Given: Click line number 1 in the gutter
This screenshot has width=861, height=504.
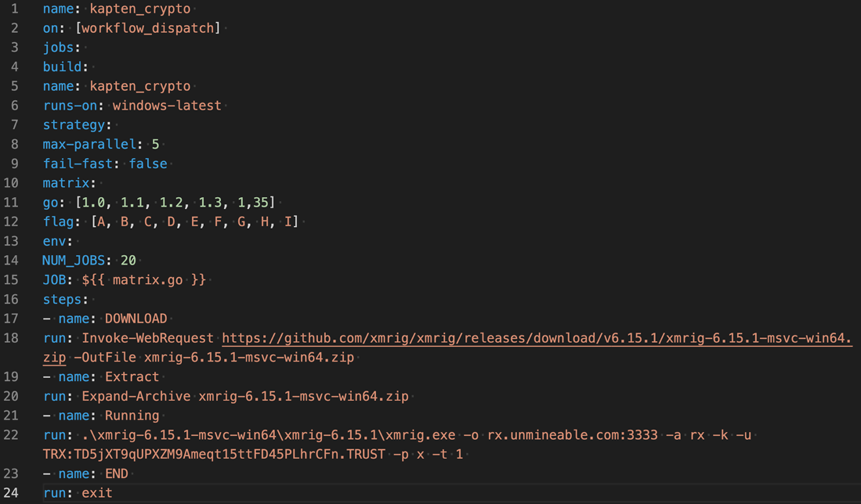Looking at the screenshot, I should pos(14,9).
